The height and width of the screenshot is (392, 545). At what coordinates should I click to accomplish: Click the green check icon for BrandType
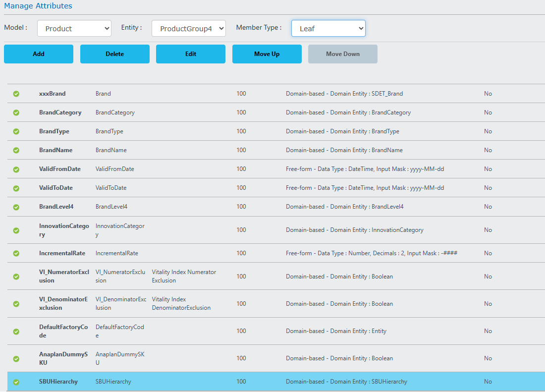tap(16, 131)
